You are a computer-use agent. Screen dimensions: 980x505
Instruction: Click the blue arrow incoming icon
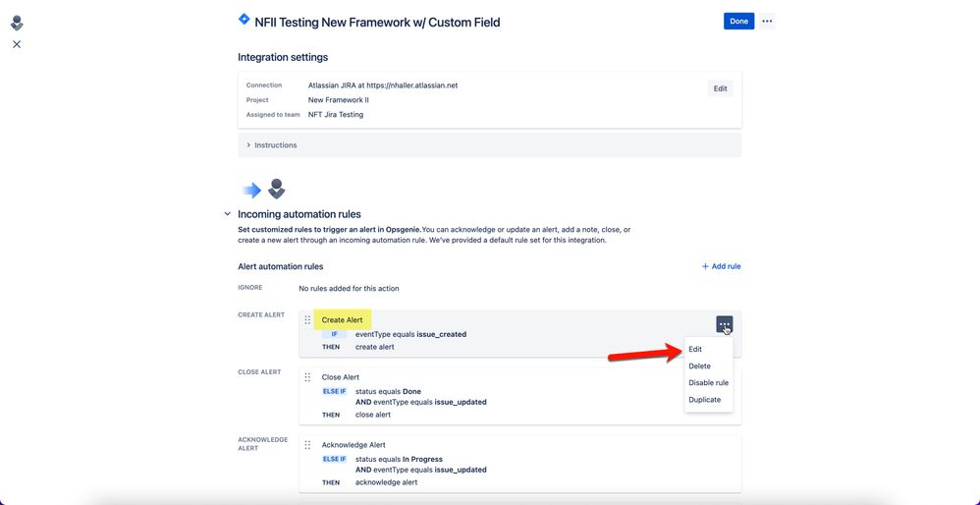(252, 190)
